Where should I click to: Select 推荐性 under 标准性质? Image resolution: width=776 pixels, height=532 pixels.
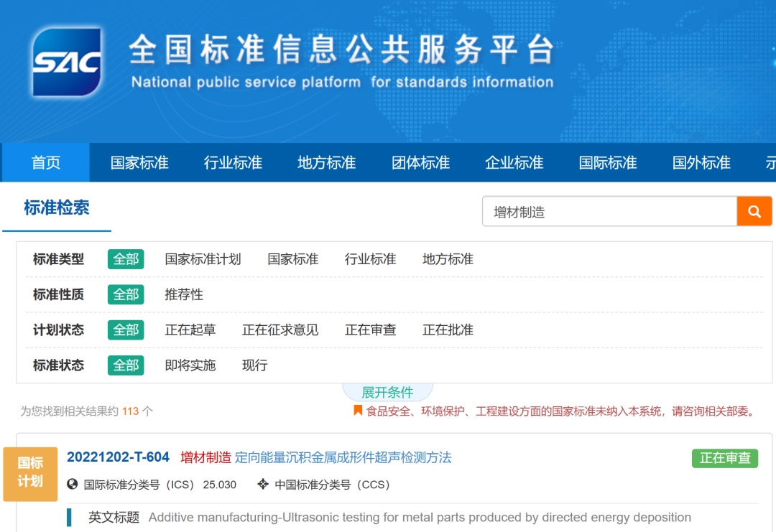(x=184, y=294)
